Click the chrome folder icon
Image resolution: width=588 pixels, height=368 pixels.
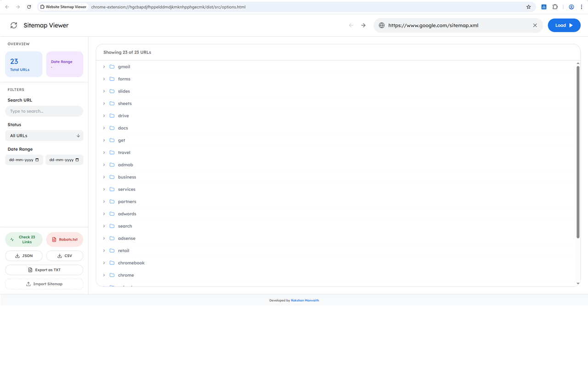112,275
